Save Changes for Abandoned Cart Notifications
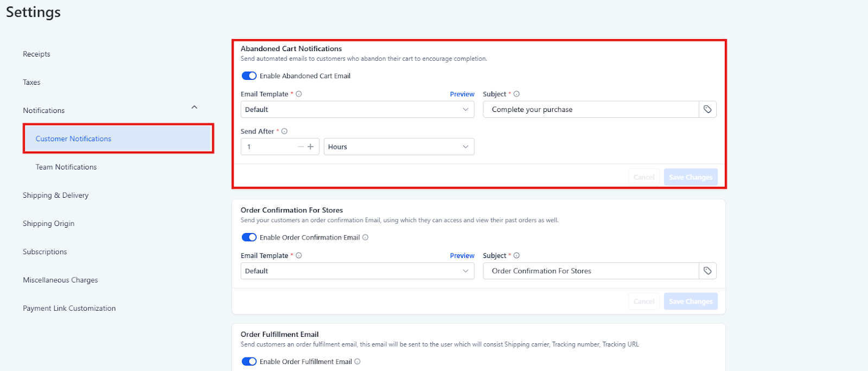 (x=690, y=177)
